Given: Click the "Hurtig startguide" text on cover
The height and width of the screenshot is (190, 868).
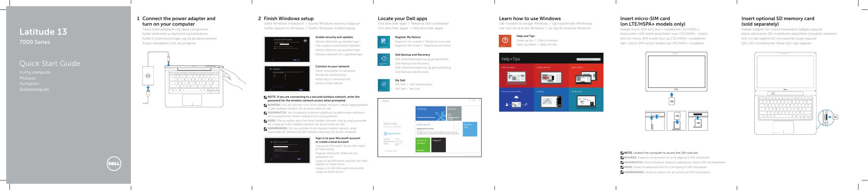Looking at the screenshot, I should pos(35,72).
